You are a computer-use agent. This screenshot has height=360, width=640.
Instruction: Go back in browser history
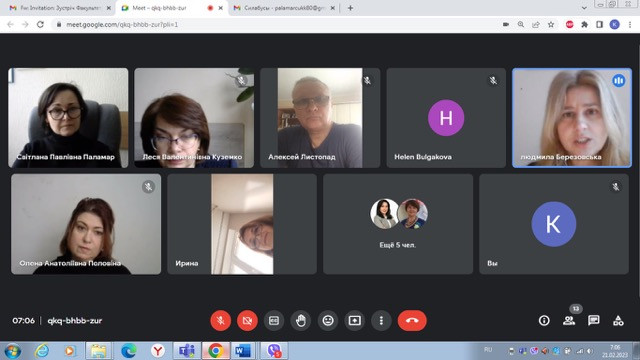(10, 24)
